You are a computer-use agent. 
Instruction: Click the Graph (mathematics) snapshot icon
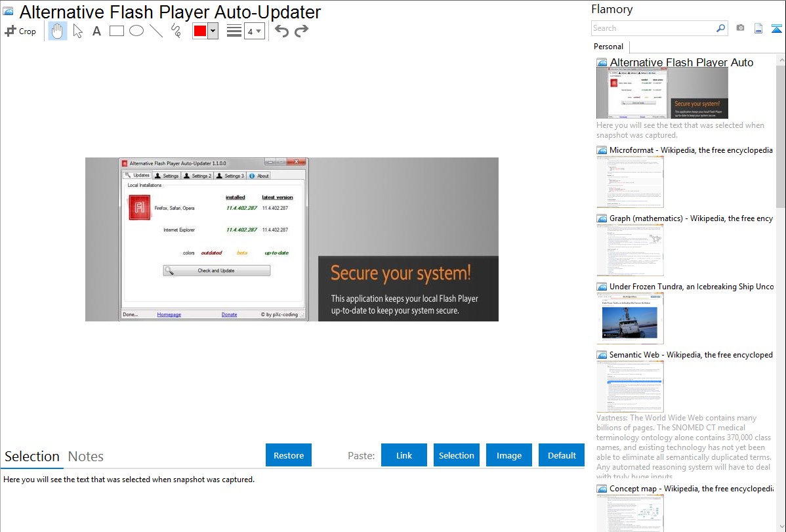tap(602, 218)
